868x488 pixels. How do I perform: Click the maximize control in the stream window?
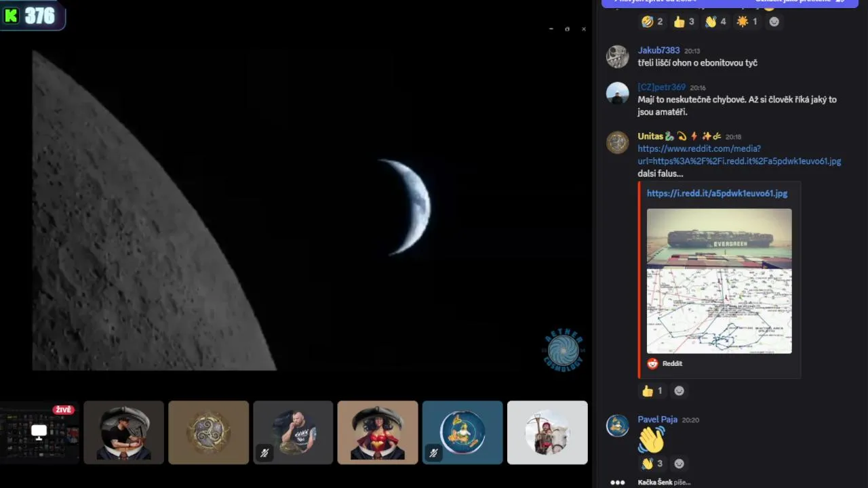click(x=567, y=29)
